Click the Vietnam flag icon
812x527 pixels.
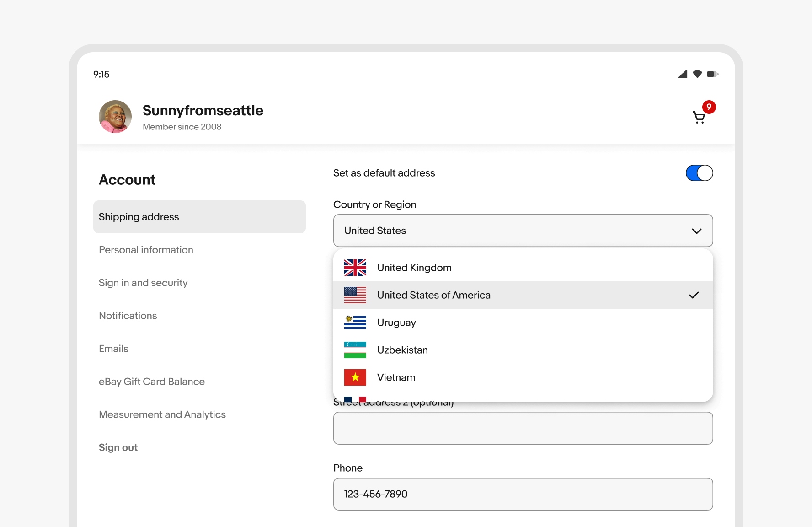click(355, 377)
